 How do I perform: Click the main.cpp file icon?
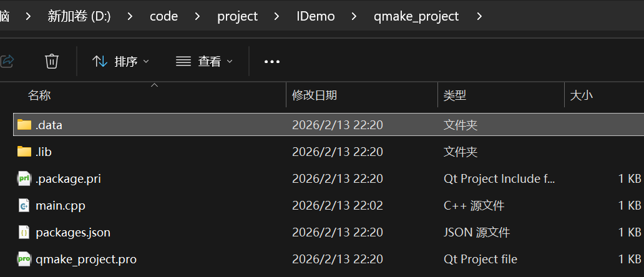click(24, 205)
